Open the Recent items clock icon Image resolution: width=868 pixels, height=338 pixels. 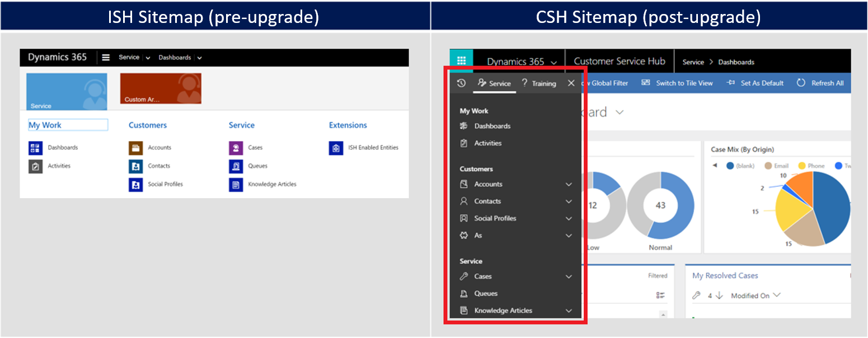460,83
